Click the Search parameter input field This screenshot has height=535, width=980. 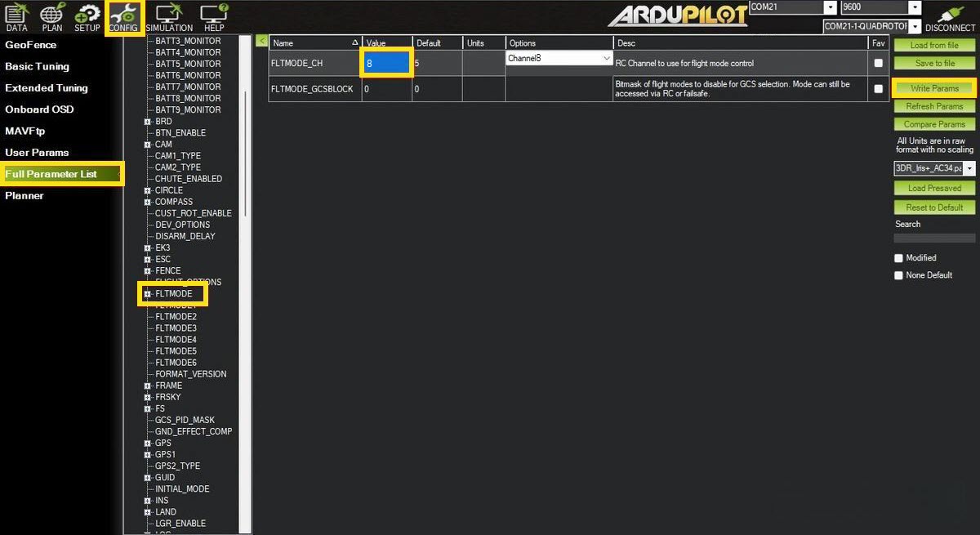(x=934, y=239)
